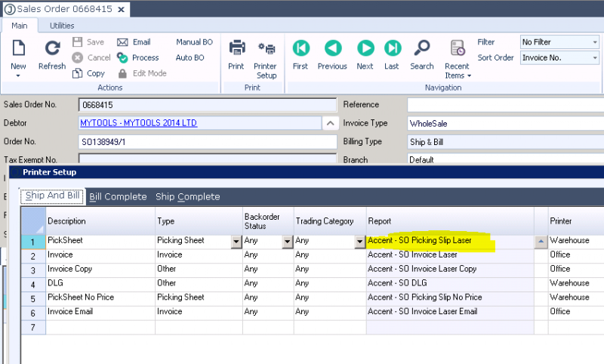This screenshot has width=604, height=364.
Task: Open the MYTOOLS 2014 LTD debtor link
Action: coord(138,123)
